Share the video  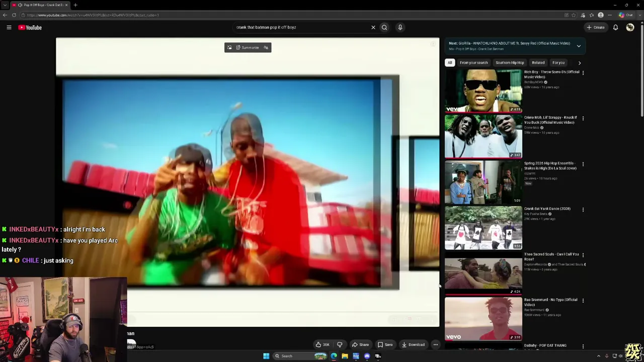click(x=360, y=344)
